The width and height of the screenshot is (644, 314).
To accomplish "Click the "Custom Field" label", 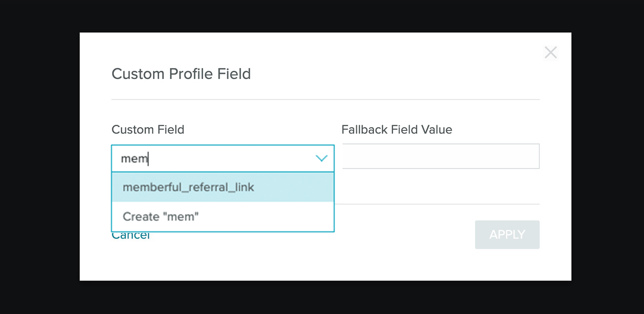I will point(148,130).
